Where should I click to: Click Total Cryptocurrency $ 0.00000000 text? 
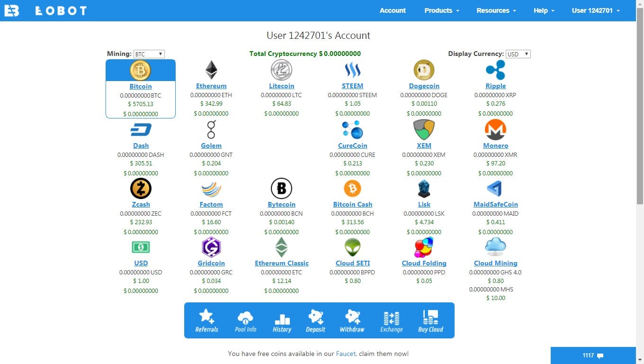coord(305,54)
